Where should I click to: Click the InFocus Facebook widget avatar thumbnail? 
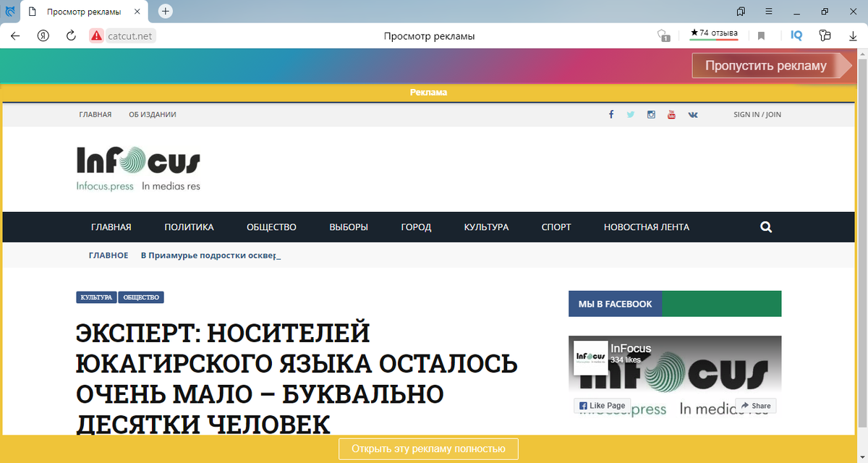pos(590,357)
